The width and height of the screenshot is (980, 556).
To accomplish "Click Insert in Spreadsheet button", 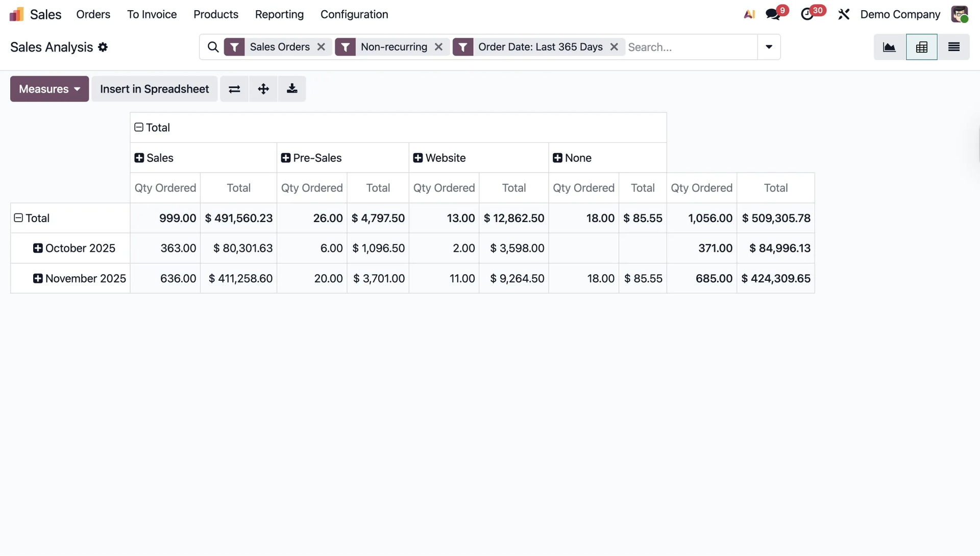I will (154, 89).
